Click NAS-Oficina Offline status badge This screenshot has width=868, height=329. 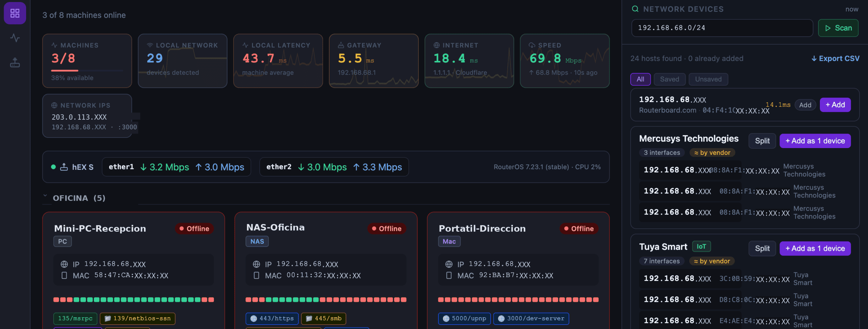387,229
